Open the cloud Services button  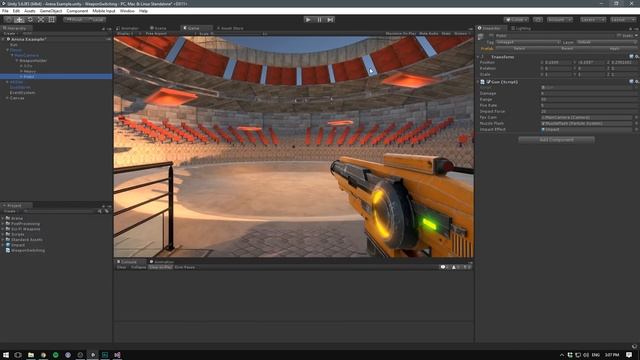coord(538,20)
